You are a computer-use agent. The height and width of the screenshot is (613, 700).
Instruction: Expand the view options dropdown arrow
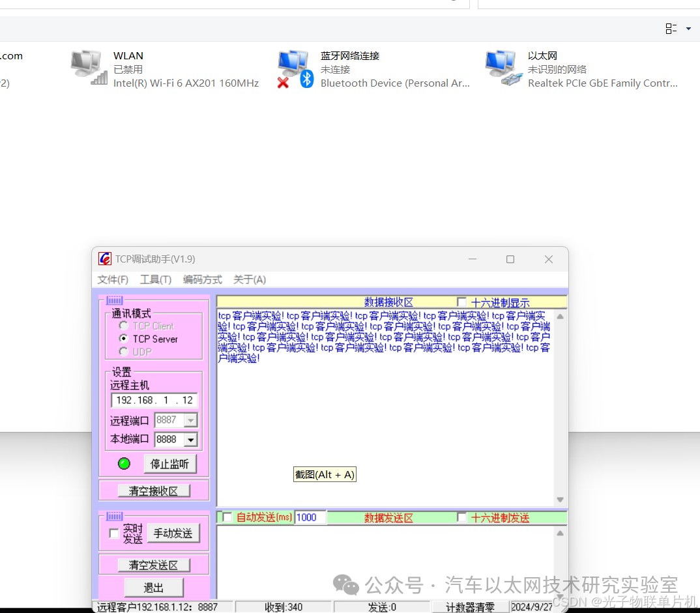point(688,29)
